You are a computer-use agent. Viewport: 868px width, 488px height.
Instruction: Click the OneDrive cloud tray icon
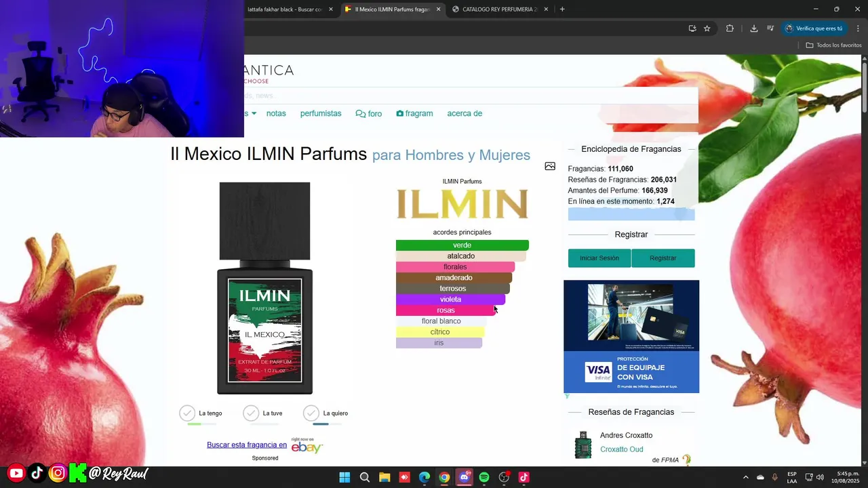(760, 477)
